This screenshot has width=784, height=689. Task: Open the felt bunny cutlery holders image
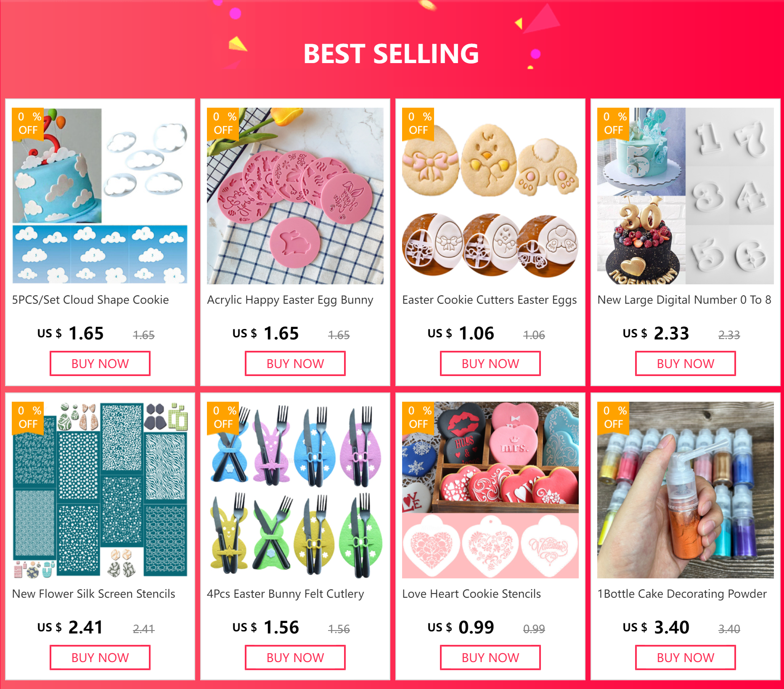(x=295, y=490)
